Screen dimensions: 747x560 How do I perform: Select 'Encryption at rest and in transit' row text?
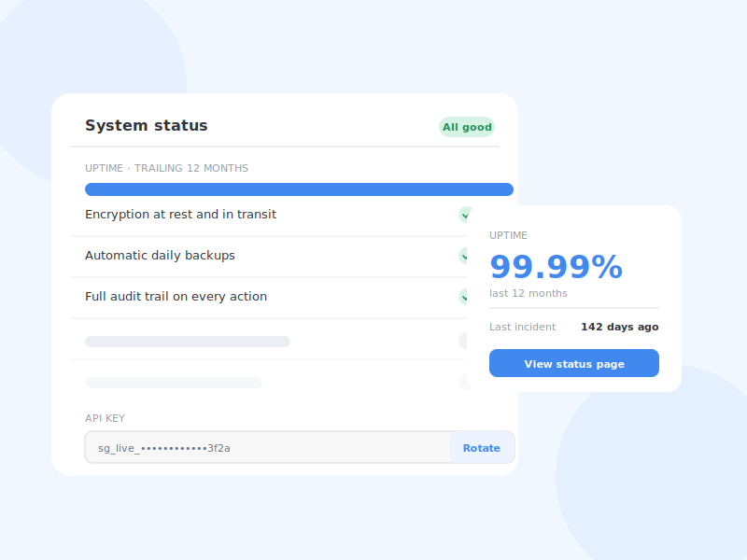180,215
